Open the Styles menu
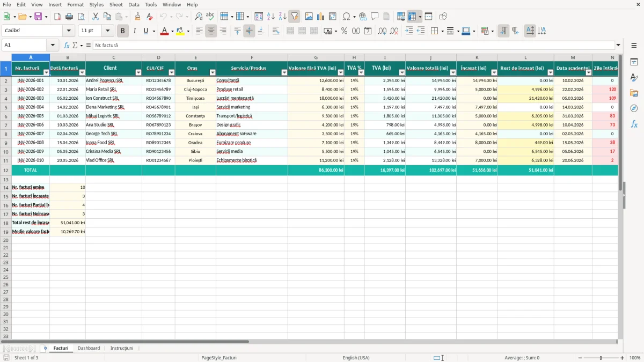 click(97, 4)
